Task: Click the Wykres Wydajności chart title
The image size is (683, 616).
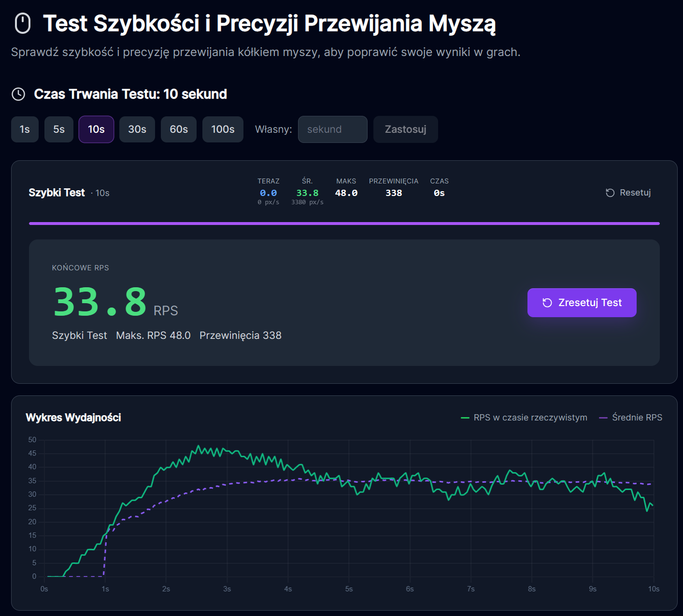Action: tap(73, 418)
